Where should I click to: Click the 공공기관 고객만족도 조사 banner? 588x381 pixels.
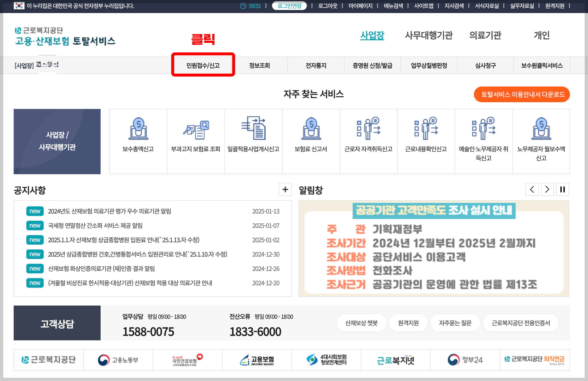[x=434, y=249]
